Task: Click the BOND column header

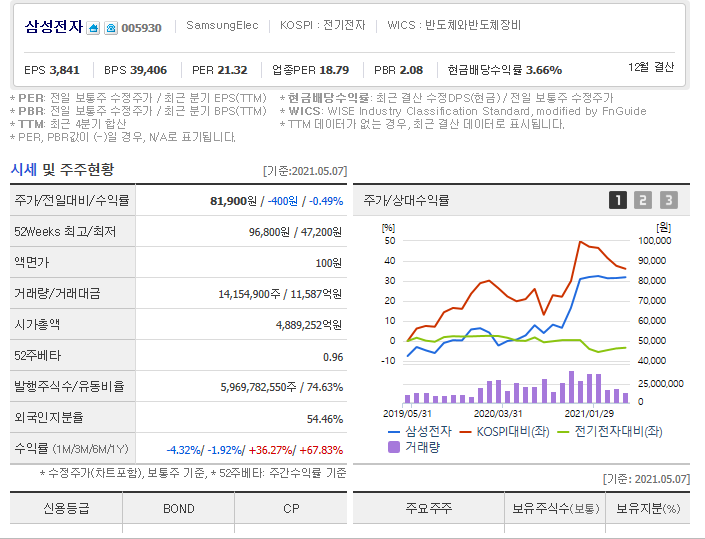Action: [178, 508]
